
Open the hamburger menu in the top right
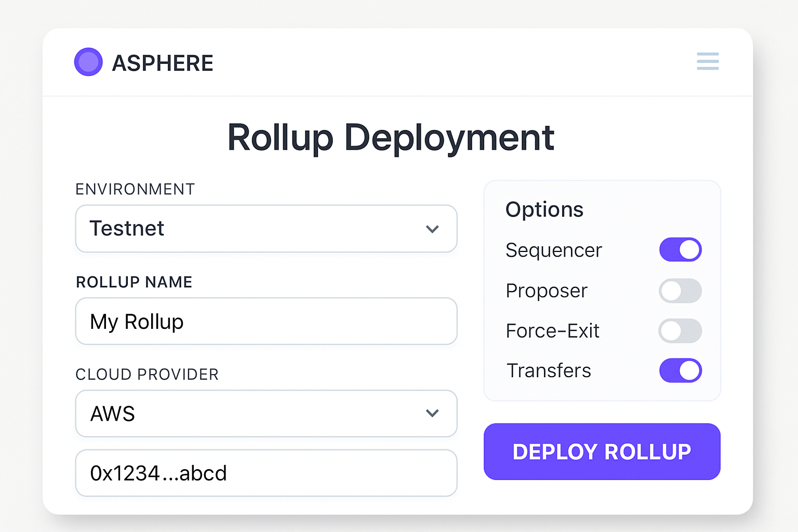(708, 61)
